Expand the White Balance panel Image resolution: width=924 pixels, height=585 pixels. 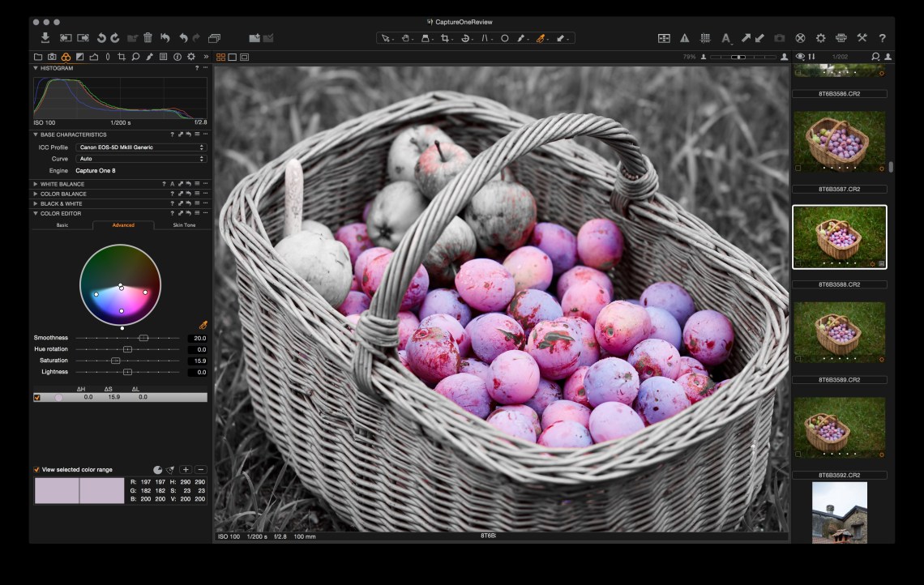pos(36,184)
